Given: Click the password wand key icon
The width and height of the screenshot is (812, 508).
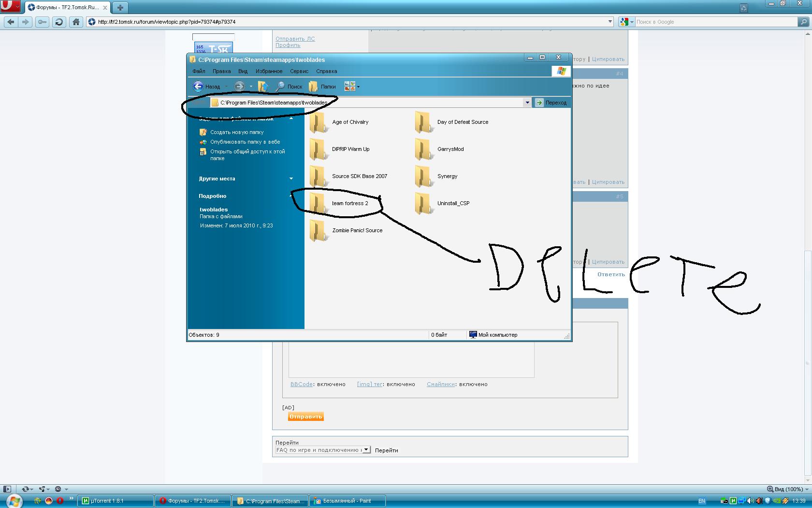Looking at the screenshot, I should point(43,22).
